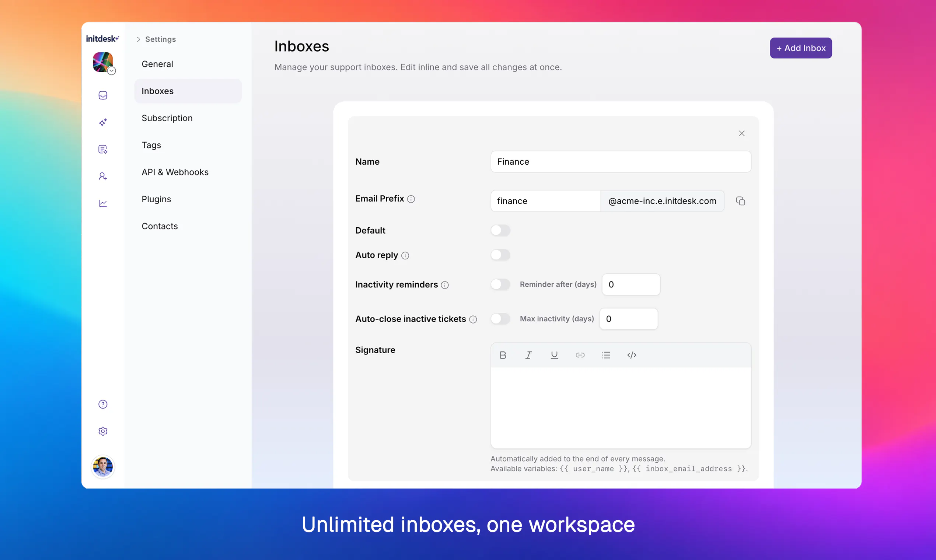
Task: Select Inboxes in settings menu
Action: pyautogui.click(x=188, y=91)
